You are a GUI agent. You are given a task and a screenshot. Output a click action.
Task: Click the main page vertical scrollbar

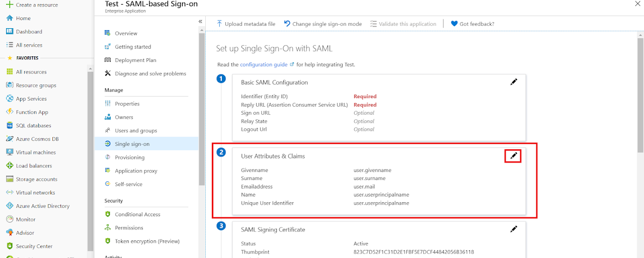pos(640,96)
